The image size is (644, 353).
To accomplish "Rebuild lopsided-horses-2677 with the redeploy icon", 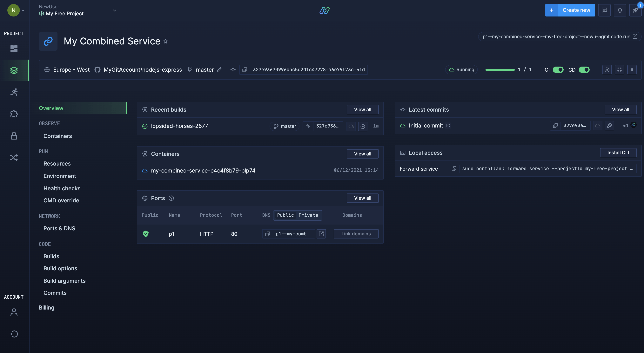I will (x=363, y=126).
